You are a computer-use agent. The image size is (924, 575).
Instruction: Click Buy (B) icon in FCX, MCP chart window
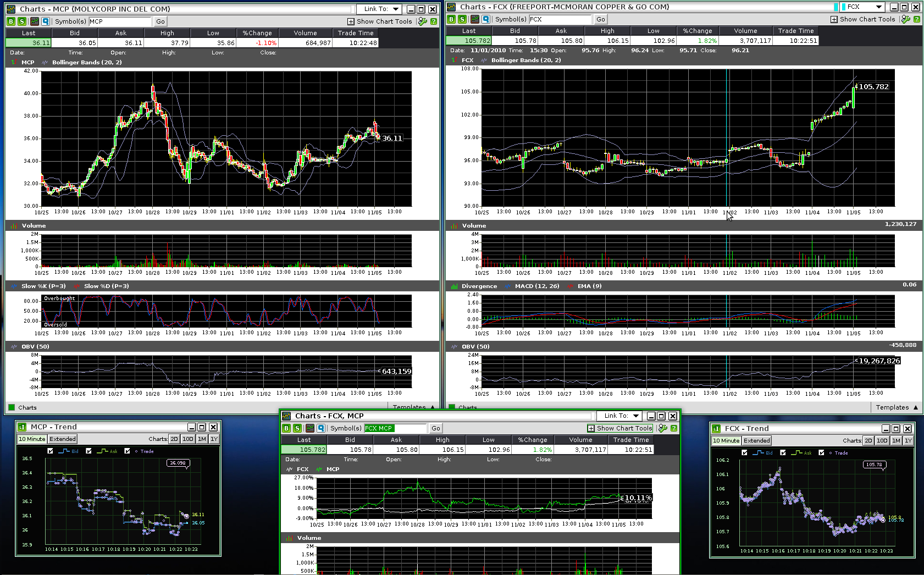point(286,428)
